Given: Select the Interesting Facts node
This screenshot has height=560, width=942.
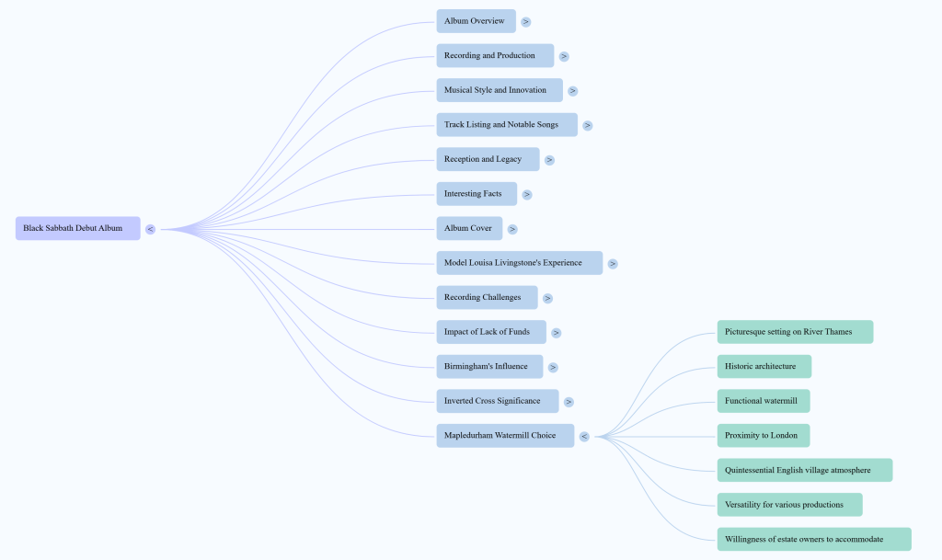Looking at the screenshot, I should [477, 194].
